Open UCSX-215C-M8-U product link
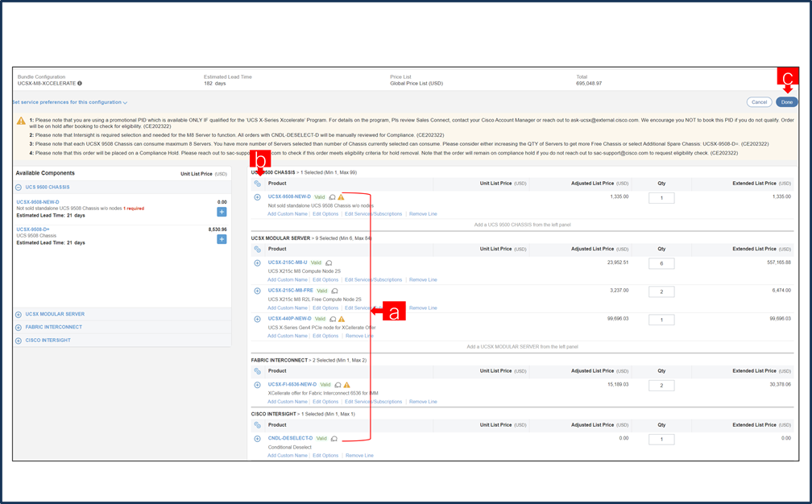 288,262
